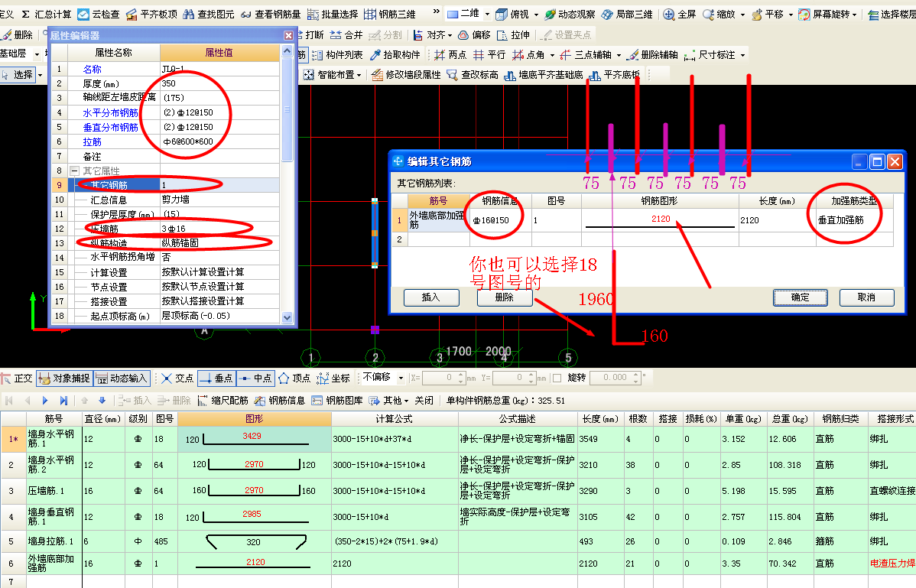Image resolution: width=916 pixels, height=588 pixels.
Task: Click 图形 column header in rebar table
Action: 254,419
